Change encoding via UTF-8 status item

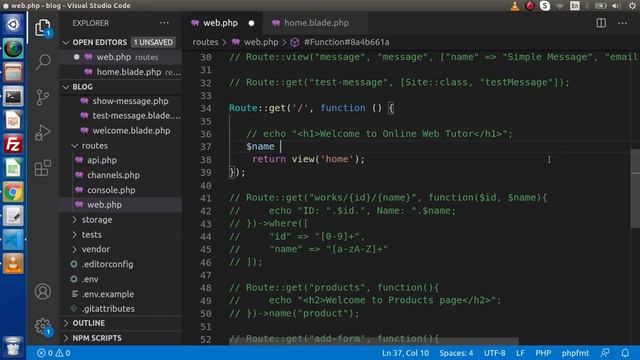tap(495, 353)
